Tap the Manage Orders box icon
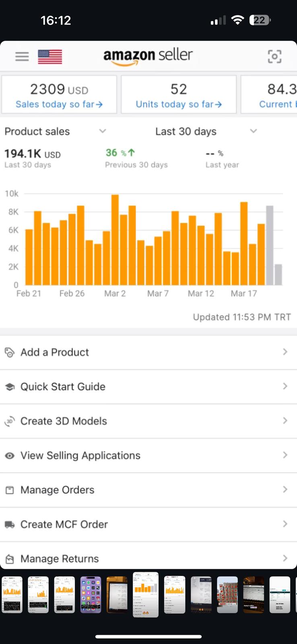The height and width of the screenshot is (644, 297). [10, 490]
